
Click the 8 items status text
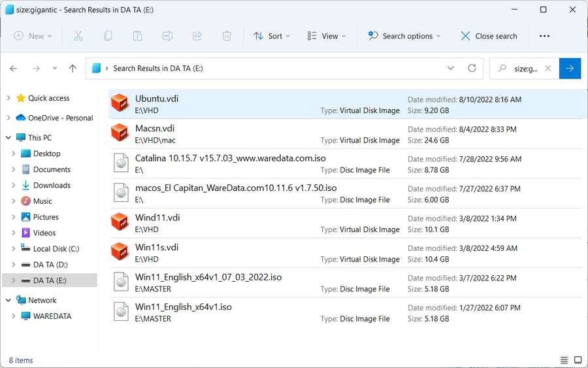click(21, 360)
